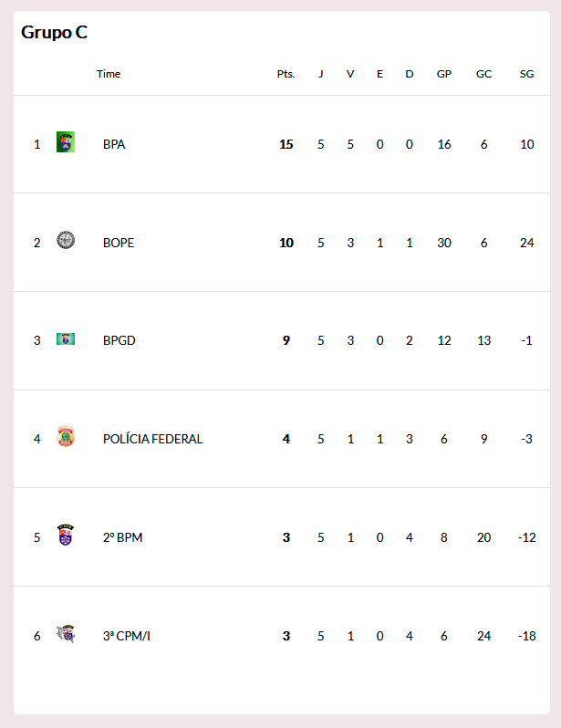Select the BPGD team name
561x728 pixels.
(119, 340)
